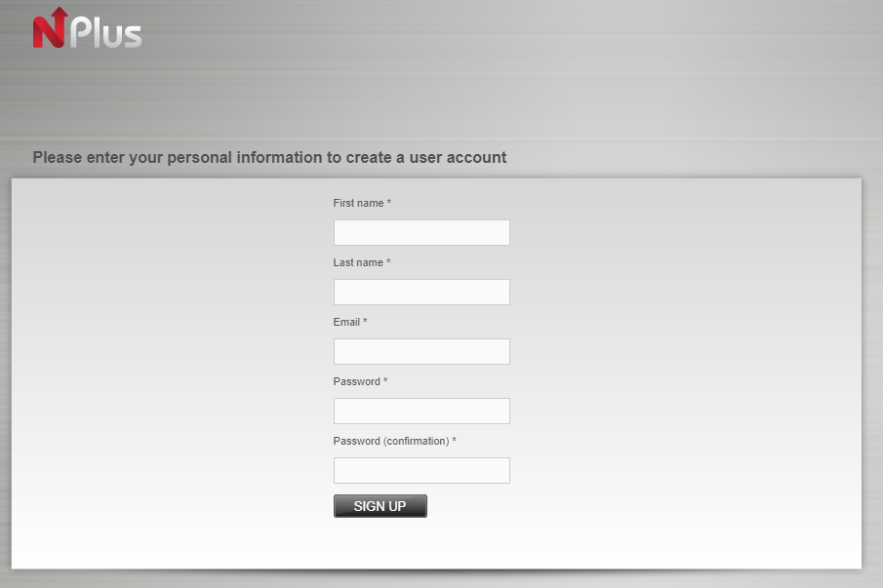Click the asterisk beside the Password label

tap(385, 381)
